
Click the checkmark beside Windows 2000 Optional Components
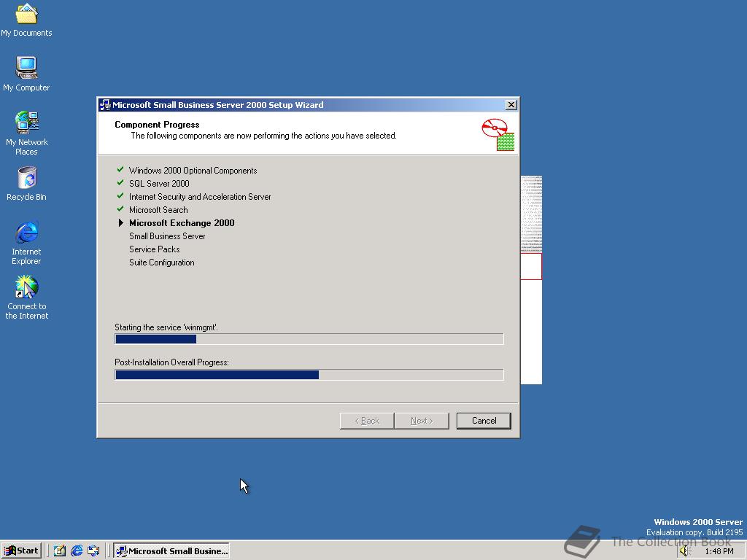[x=120, y=169]
